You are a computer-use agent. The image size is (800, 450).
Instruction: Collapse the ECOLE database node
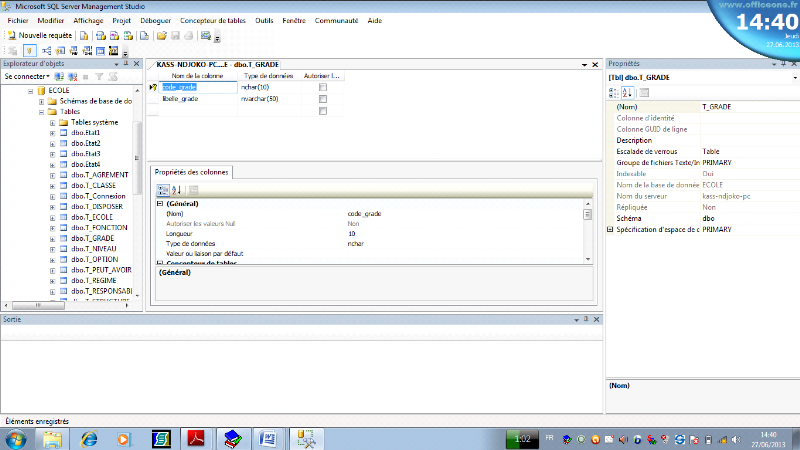click(x=30, y=90)
